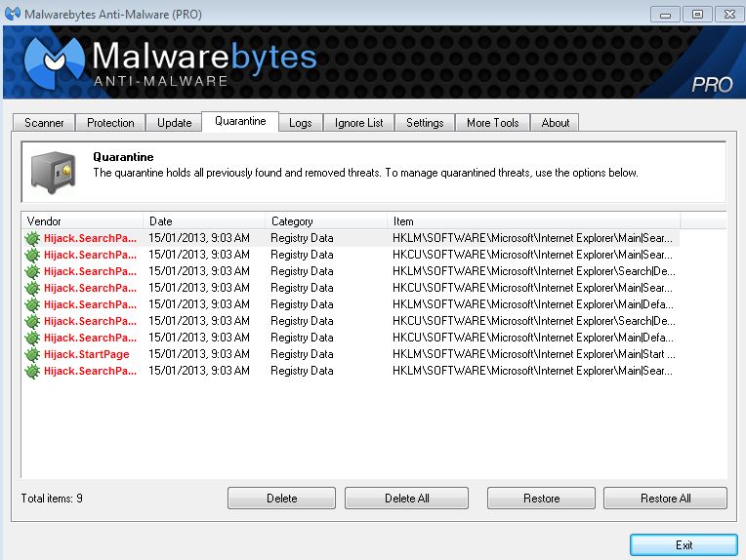The height and width of the screenshot is (560, 746).
Task: Go to the Update tab
Action: pos(174,123)
